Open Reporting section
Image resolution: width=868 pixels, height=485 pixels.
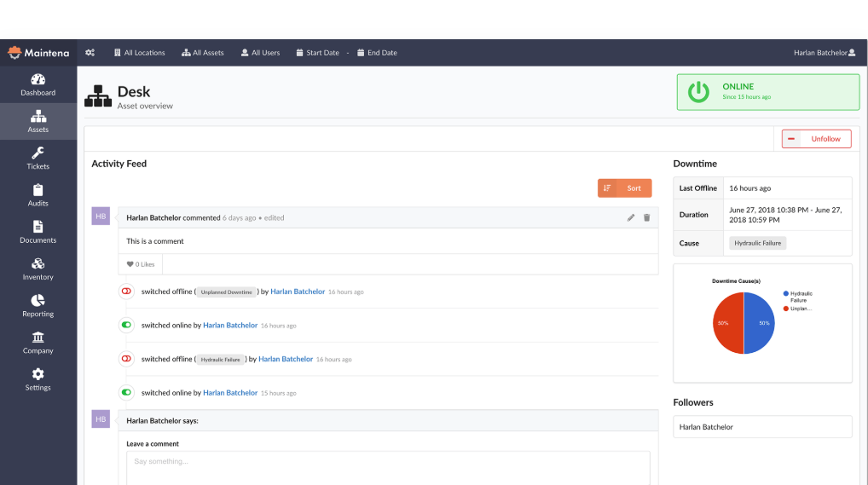[38, 306]
